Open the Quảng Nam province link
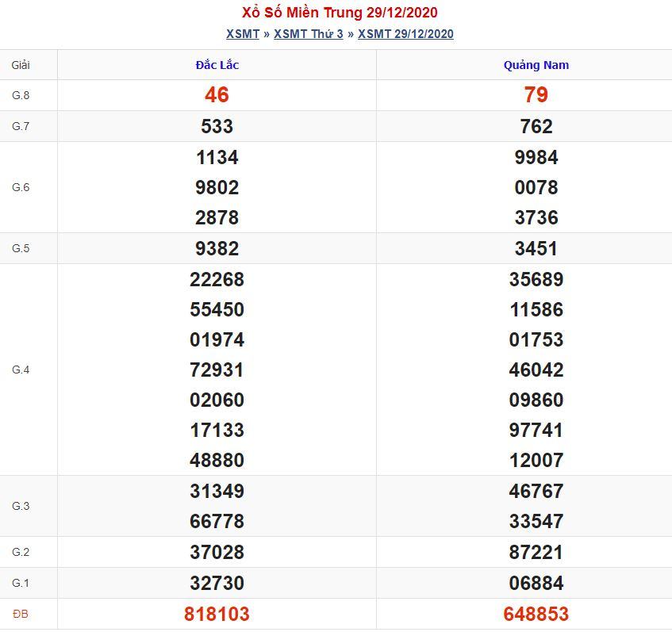The width and height of the screenshot is (672, 632). (x=536, y=65)
